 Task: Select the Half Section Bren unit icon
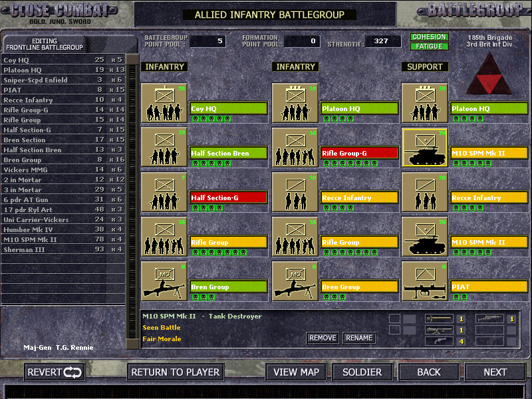(164, 147)
